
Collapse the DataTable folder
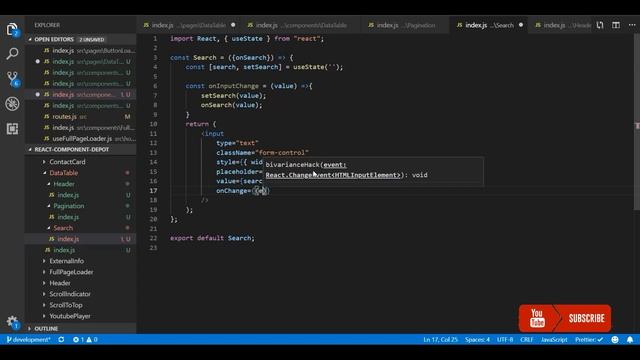click(x=63, y=173)
